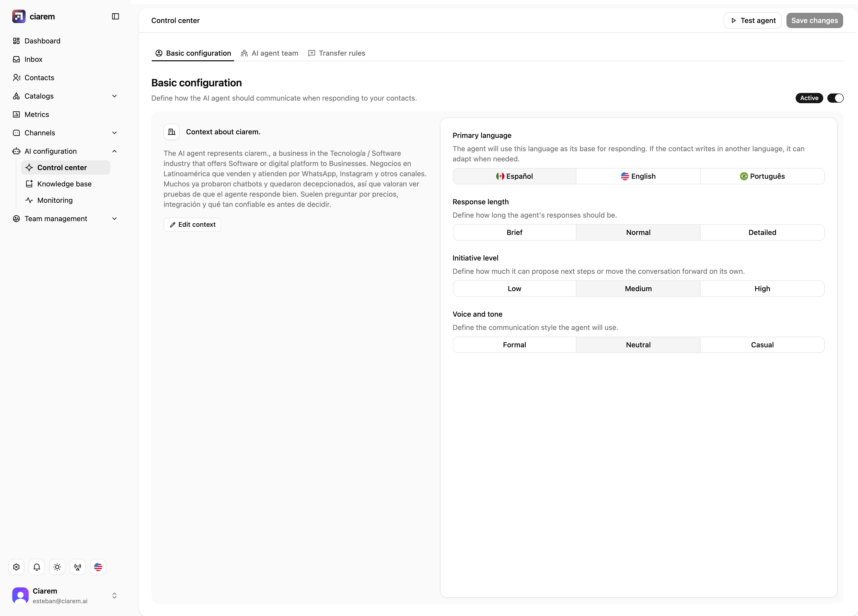Click the AI agent team people icon
This screenshot has height=616, width=858.
244,53
